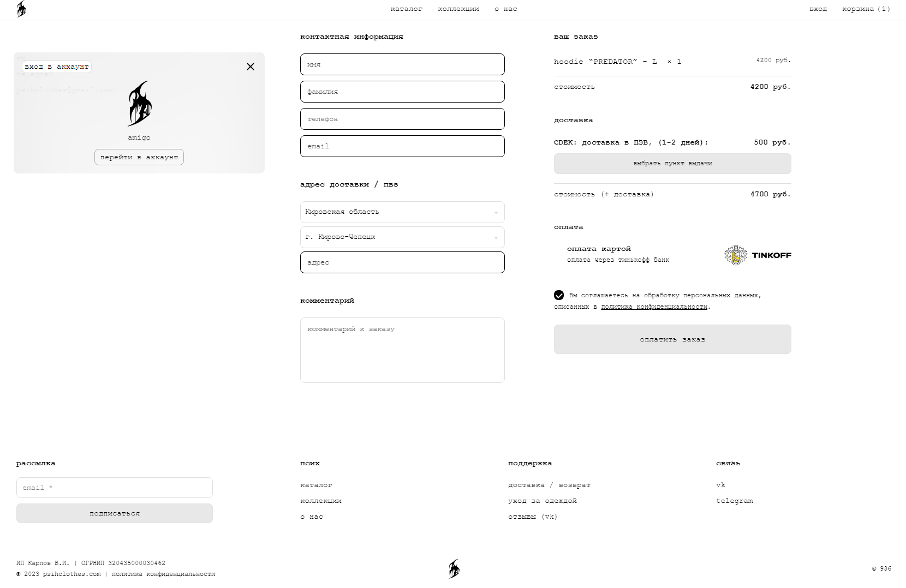The width and height of the screenshot is (906, 588).
Task: Open the telegram link in footer
Action: pos(734,501)
